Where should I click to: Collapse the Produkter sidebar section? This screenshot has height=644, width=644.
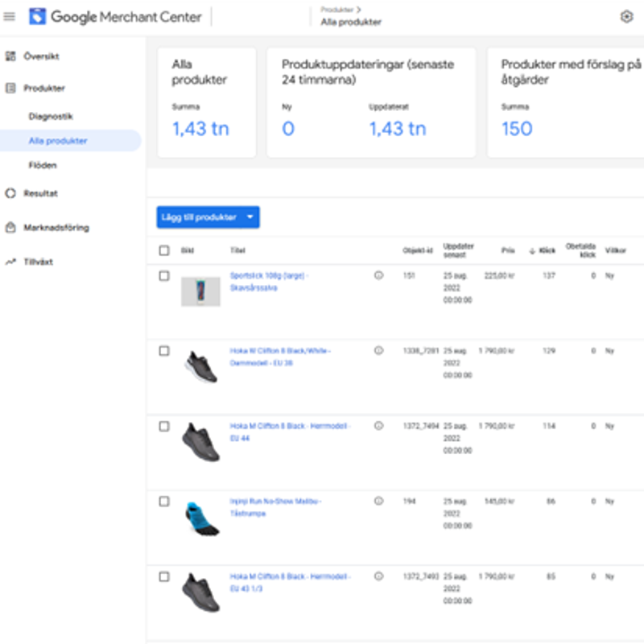(44, 89)
